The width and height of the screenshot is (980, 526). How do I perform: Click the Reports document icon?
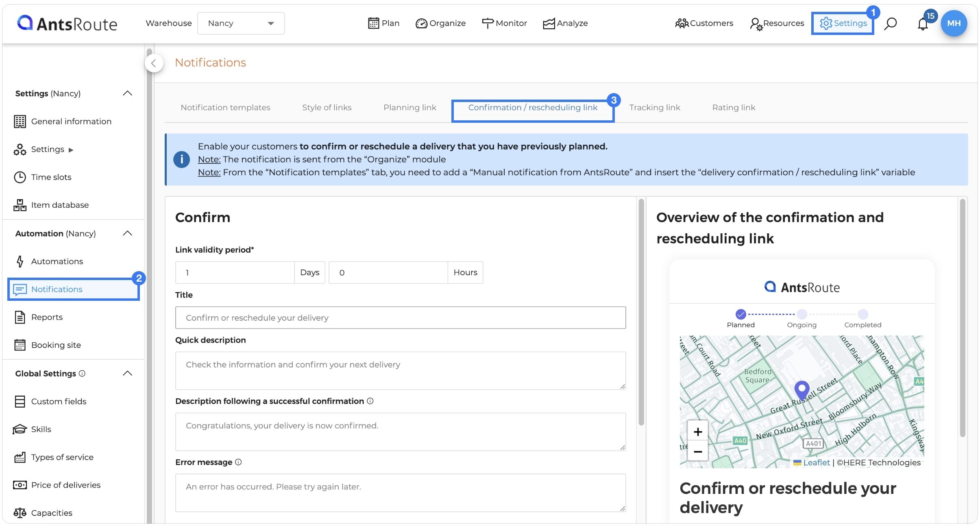20,317
